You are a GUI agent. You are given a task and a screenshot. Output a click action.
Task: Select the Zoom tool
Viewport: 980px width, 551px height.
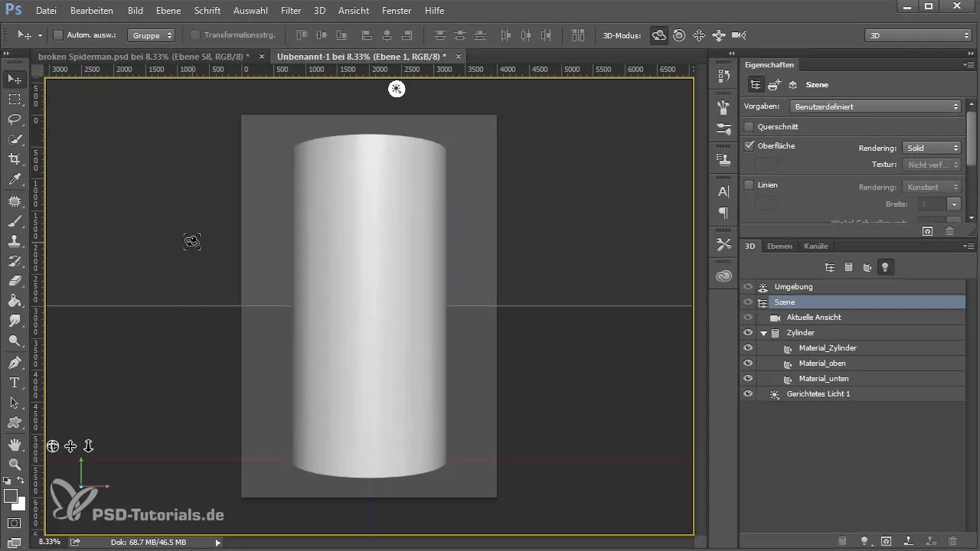coord(15,464)
